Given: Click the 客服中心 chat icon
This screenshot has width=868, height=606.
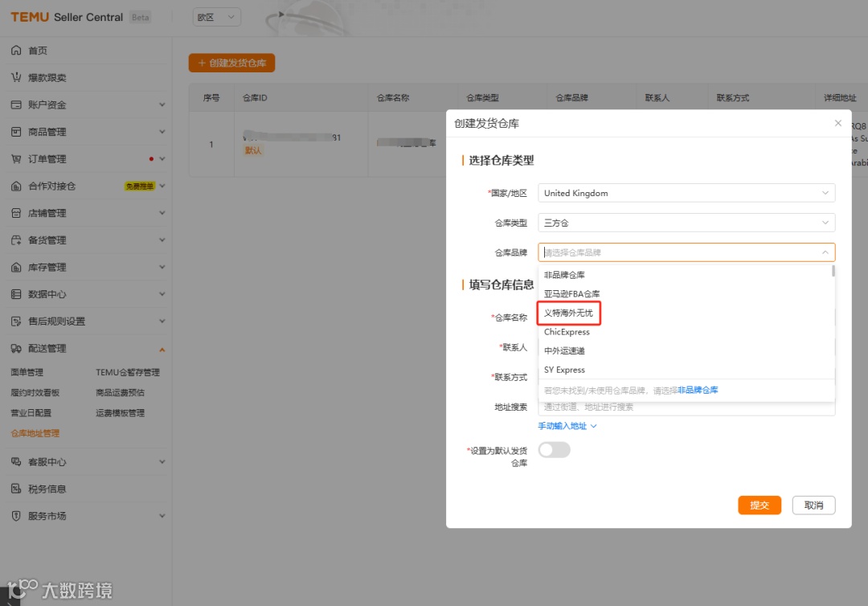Looking at the screenshot, I should pyautogui.click(x=16, y=461).
